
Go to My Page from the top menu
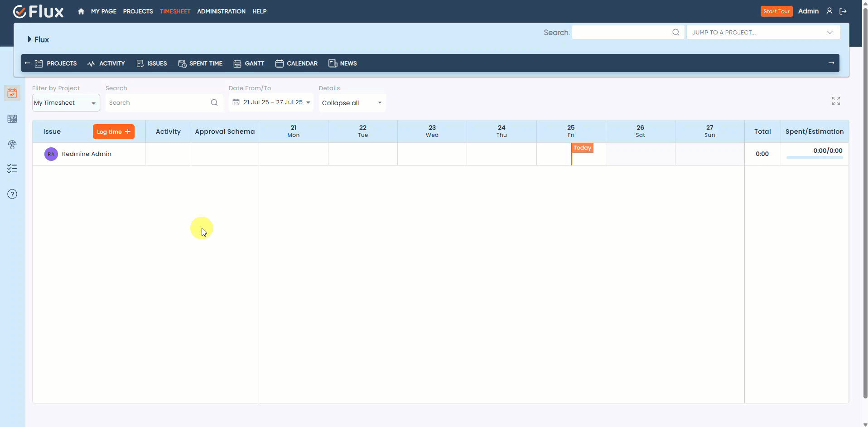click(104, 11)
